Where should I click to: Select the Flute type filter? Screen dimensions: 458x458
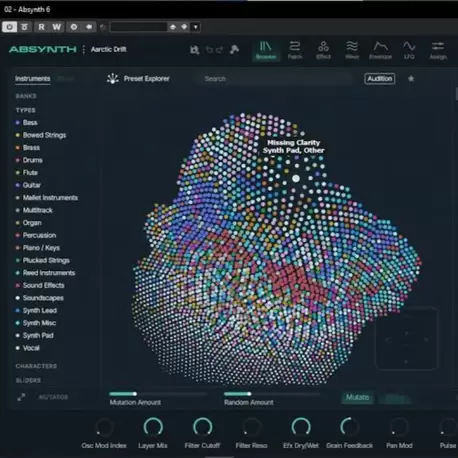tap(27, 173)
